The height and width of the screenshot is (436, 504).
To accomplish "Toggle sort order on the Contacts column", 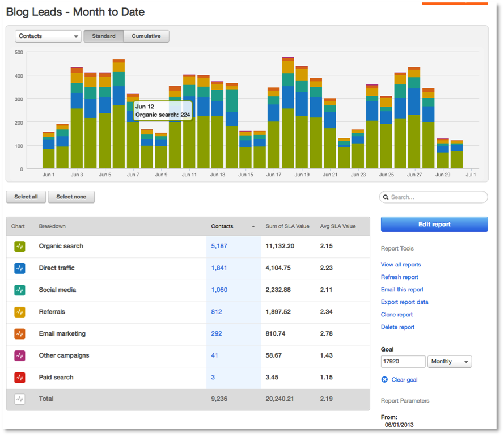I will click(226, 226).
